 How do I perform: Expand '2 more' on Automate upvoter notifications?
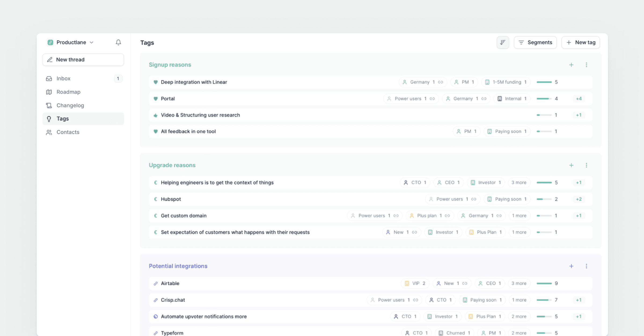click(519, 316)
